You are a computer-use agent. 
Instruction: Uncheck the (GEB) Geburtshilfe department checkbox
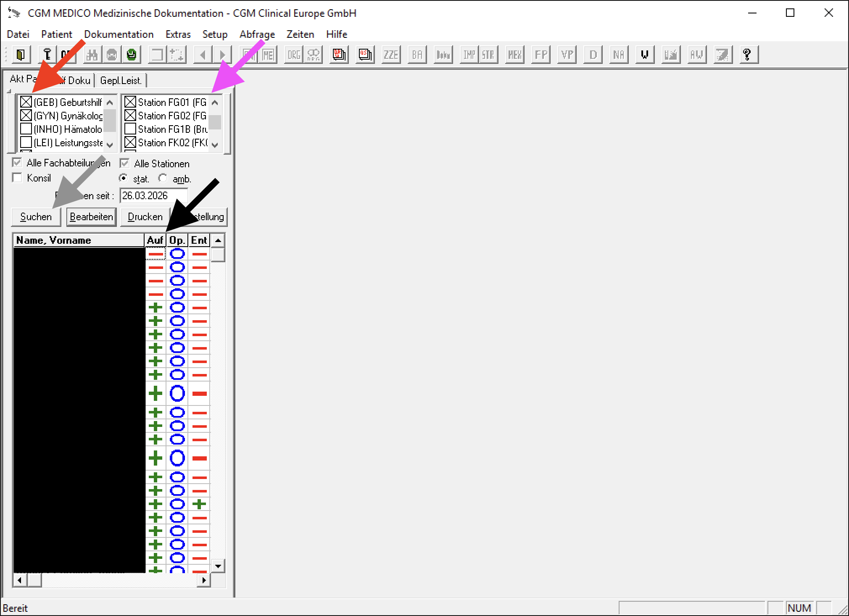(x=26, y=102)
